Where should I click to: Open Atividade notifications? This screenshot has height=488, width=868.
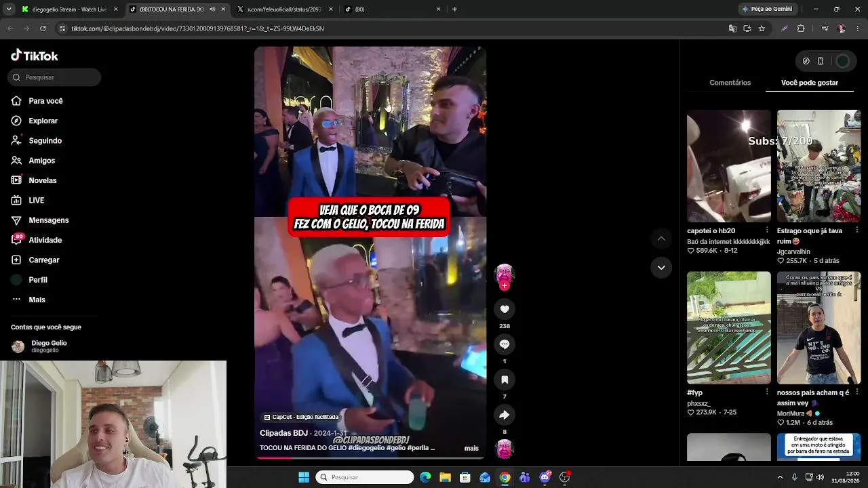pyautogui.click(x=37, y=240)
